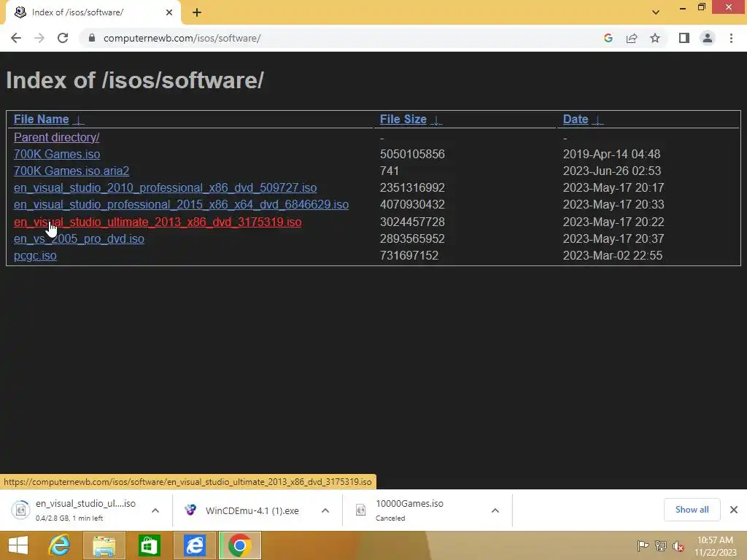Expand options for Visual Studio download
747x560 pixels.
tap(155, 510)
